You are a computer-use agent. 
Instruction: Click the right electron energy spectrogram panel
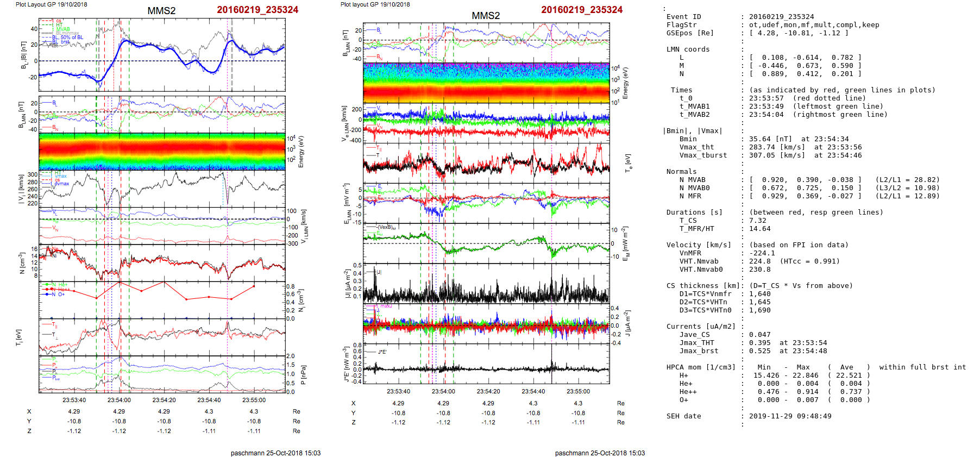click(x=486, y=83)
